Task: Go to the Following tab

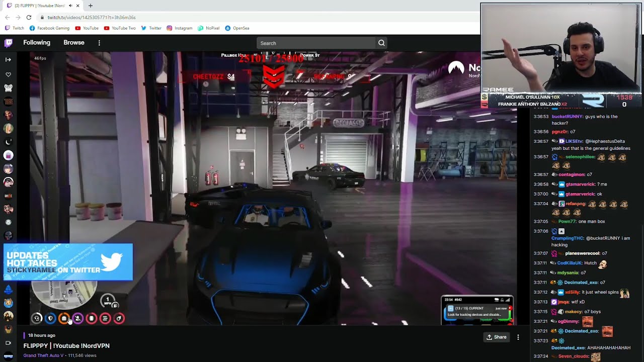Action: tap(37, 43)
